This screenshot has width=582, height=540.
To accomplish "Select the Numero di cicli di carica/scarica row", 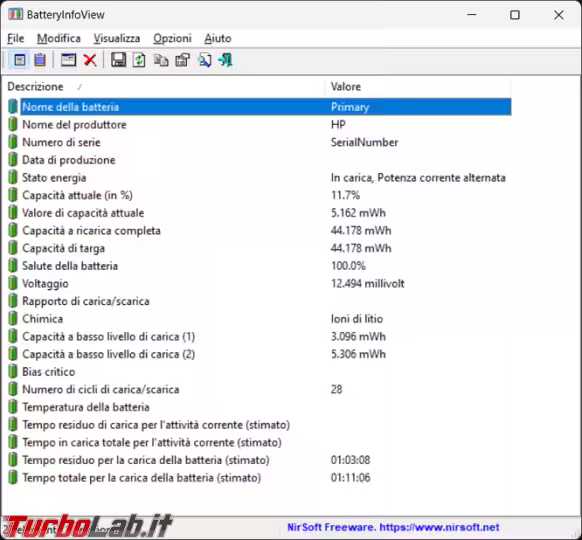I will [x=259, y=389].
